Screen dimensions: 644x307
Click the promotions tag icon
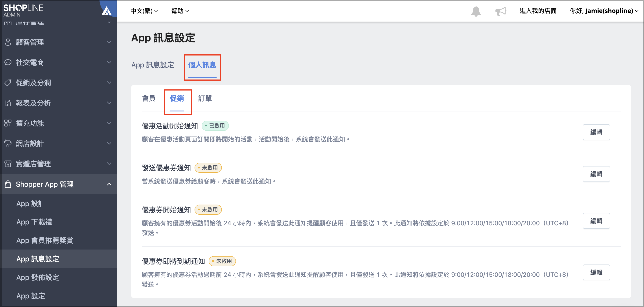coord(8,83)
